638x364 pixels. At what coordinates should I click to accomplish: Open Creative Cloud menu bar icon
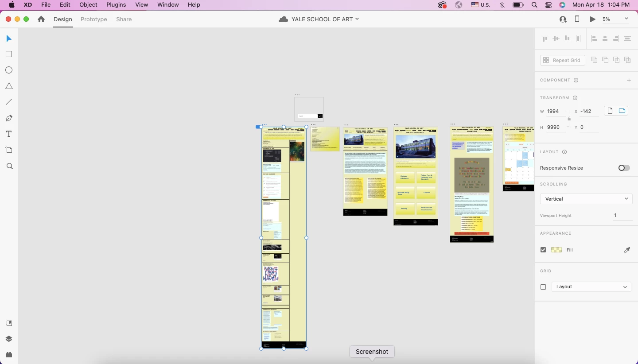(x=442, y=5)
